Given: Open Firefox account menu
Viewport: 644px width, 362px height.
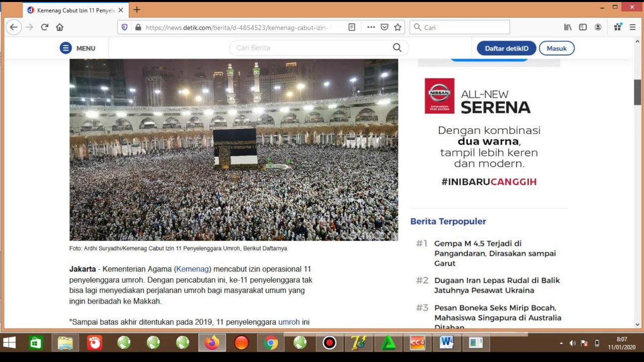Looking at the screenshot, I should click(598, 27).
